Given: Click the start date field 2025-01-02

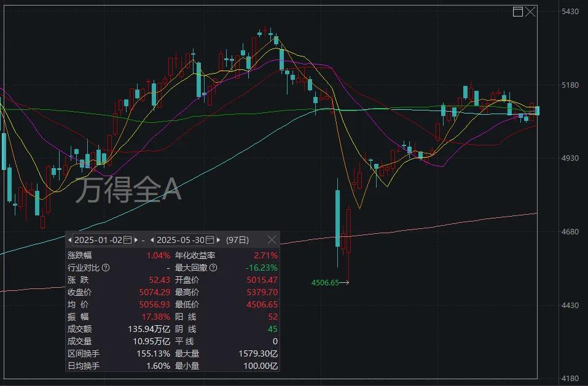Looking at the screenshot, I should [x=98, y=240].
